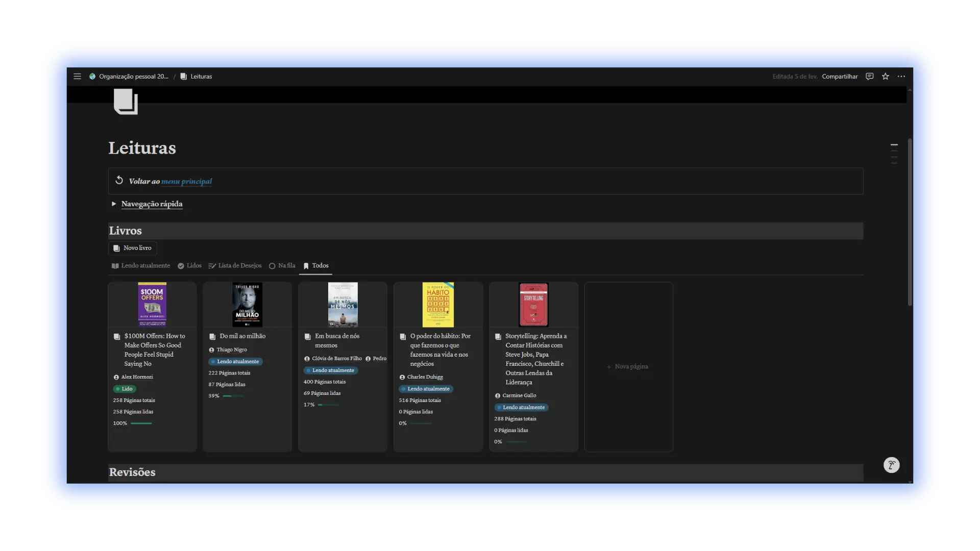Click the Do mil ao milhão progress bar
Viewport: 980px width, 551px height.
tap(233, 396)
